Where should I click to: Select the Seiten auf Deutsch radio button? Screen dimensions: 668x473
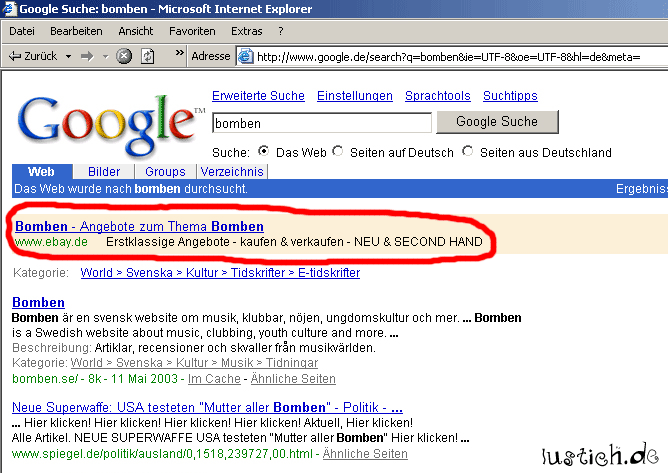point(338,151)
